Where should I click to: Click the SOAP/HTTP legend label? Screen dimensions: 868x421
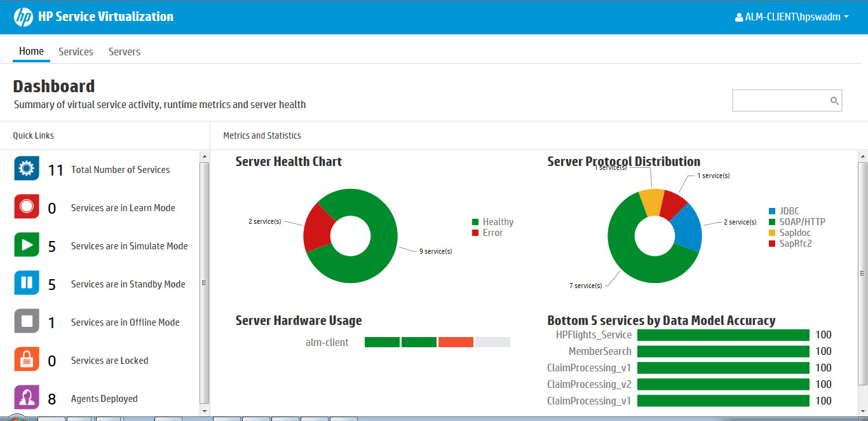pos(803,222)
